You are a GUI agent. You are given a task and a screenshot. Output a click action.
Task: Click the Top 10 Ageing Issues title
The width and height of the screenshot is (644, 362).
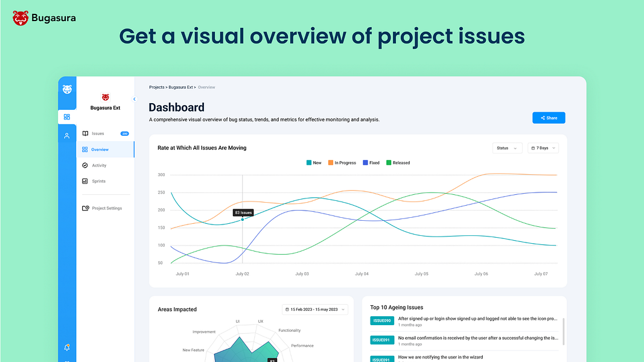click(397, 308)
